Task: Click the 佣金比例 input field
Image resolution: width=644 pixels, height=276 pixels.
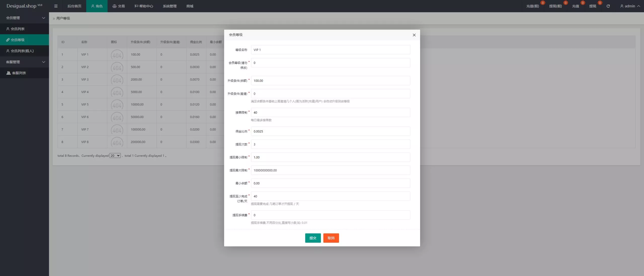Action: 330,131
